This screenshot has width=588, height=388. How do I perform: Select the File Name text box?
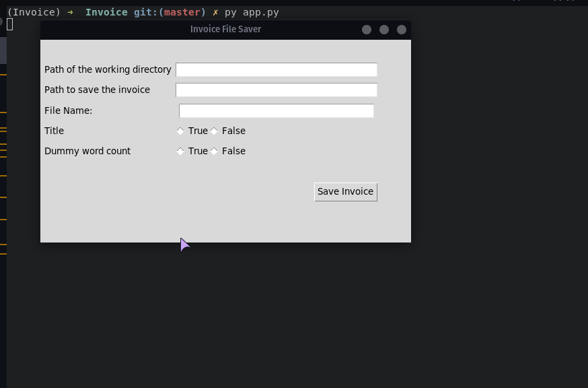(x=277, y=110)
